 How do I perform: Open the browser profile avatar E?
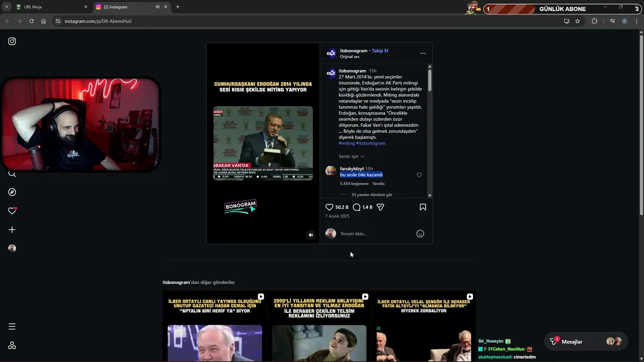click(624, 21)
